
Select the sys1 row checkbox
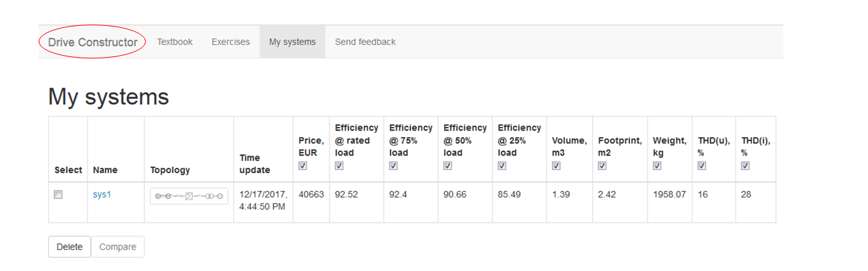[58, 194]
